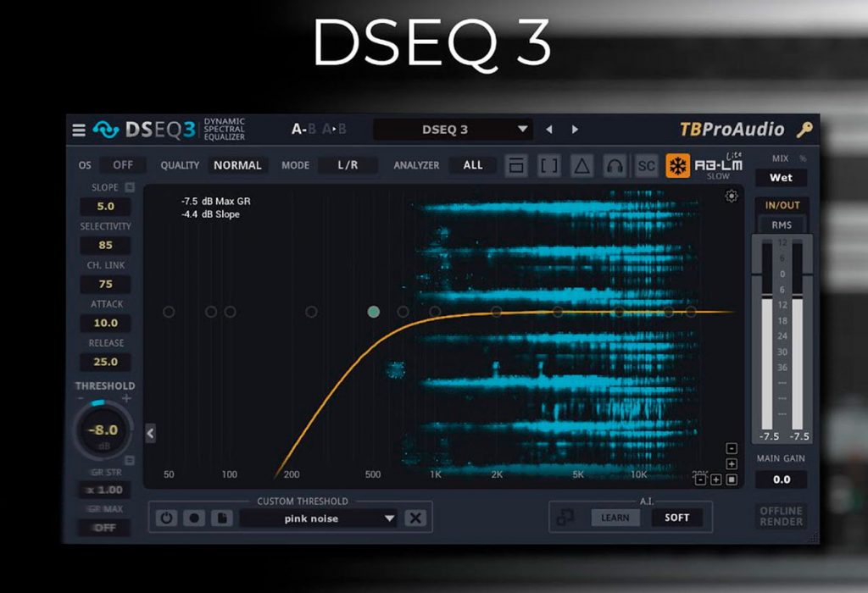Open the DSEQ 3 preset dropdown
The image size is (868, 593).
[x=453, y=130]
